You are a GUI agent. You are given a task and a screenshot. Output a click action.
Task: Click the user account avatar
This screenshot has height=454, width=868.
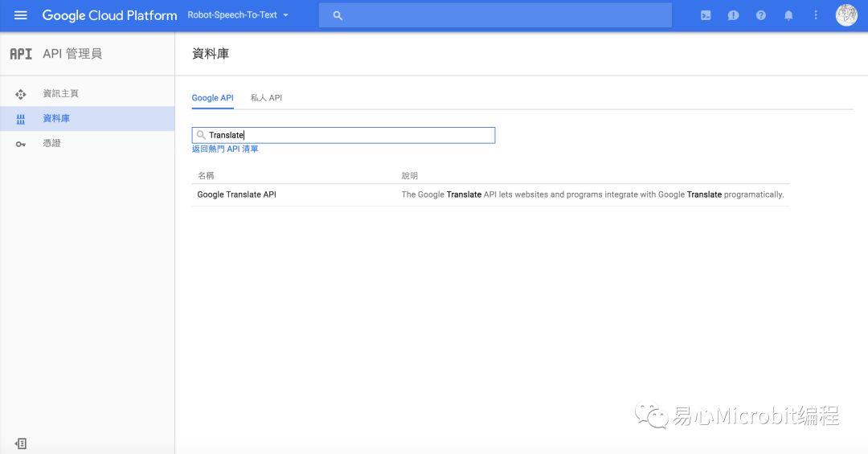pos(846,15)
